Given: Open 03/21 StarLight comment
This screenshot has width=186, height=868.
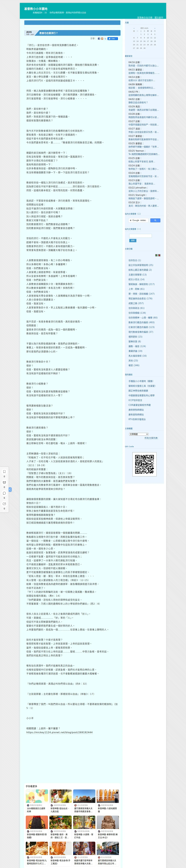Looking at the screenshot, I should [143, 198].
